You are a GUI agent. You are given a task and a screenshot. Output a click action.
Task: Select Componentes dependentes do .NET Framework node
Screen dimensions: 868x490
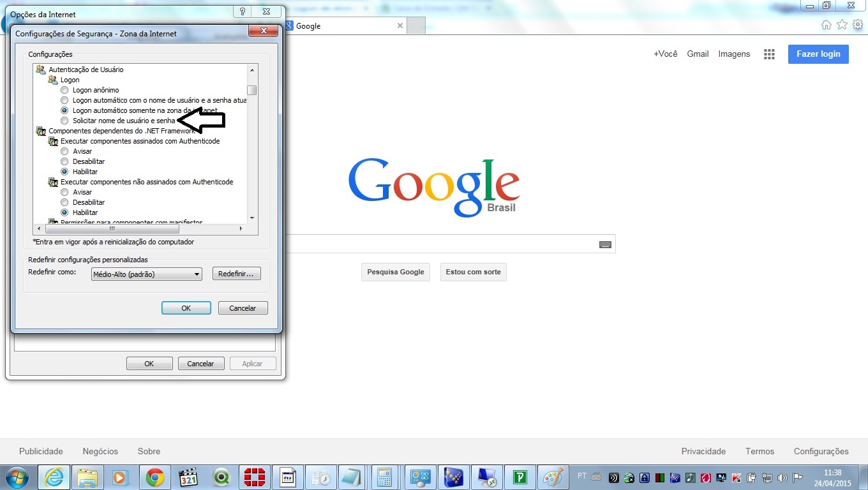click(121, 131)
